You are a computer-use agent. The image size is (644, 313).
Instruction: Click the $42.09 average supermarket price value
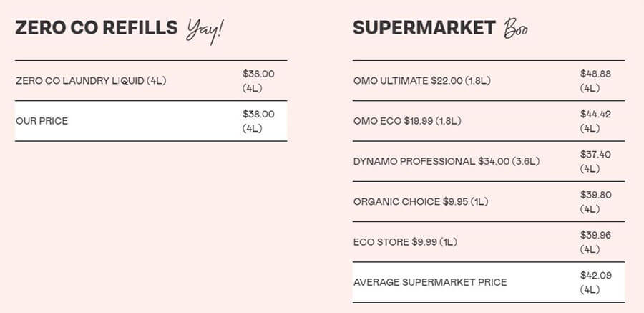pos(595,275)
